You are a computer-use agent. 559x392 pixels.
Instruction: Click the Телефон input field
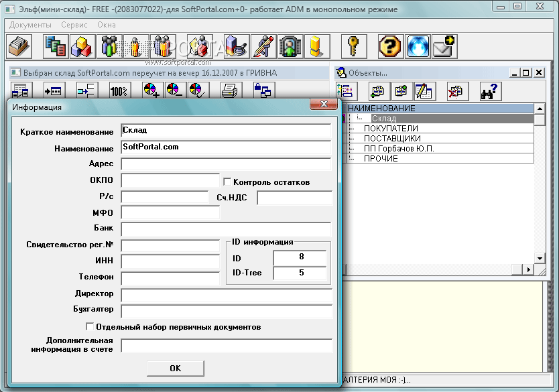(x=170, y=278)
